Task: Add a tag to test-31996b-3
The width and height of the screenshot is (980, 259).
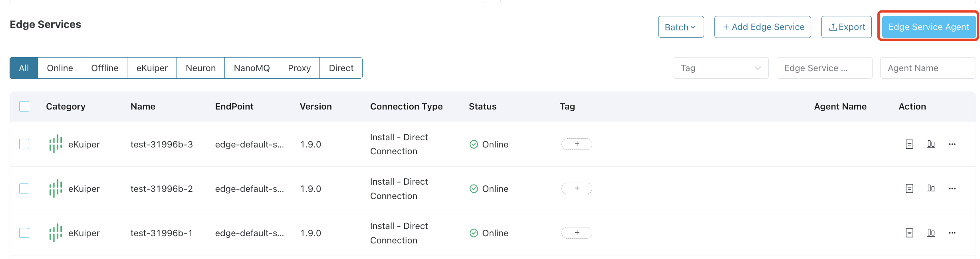Action: pos(577,144)
